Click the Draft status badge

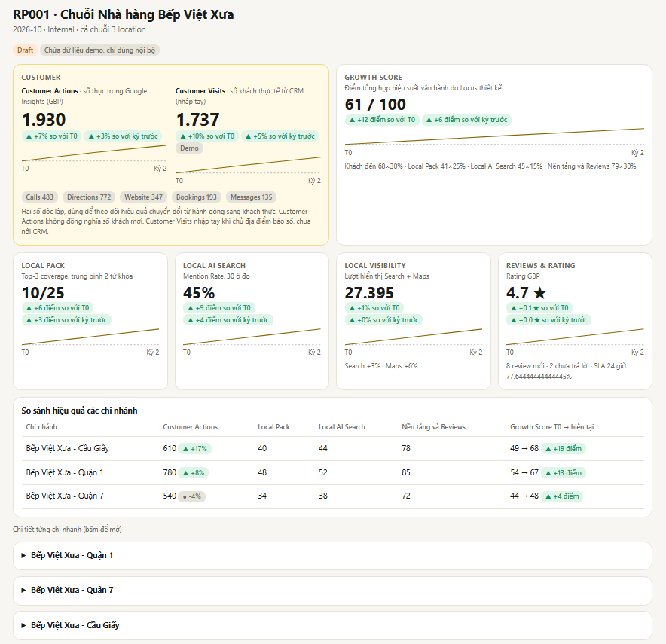(x=25, y=50)
